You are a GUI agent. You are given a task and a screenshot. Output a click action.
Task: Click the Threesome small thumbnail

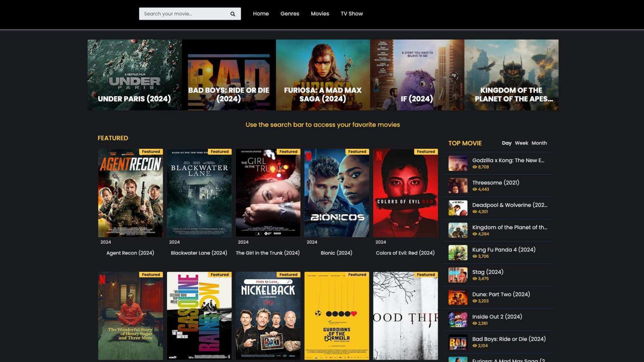pos(458,186)
